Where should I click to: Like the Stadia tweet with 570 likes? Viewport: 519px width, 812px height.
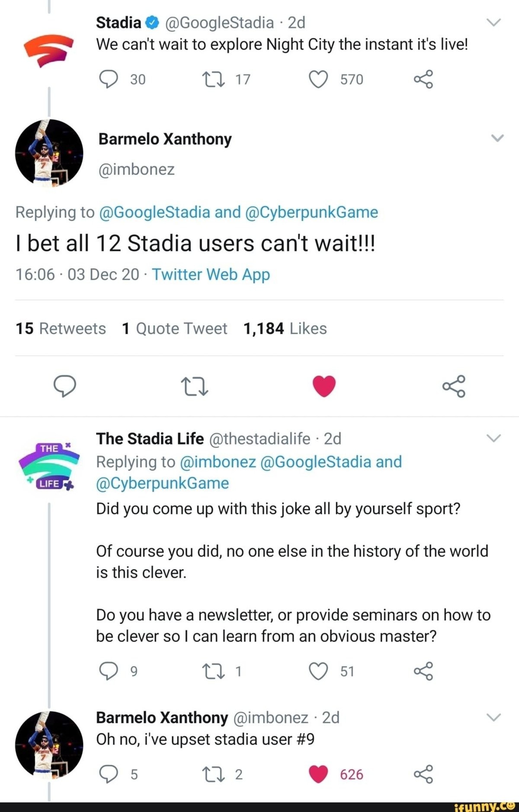coord(318,80)
